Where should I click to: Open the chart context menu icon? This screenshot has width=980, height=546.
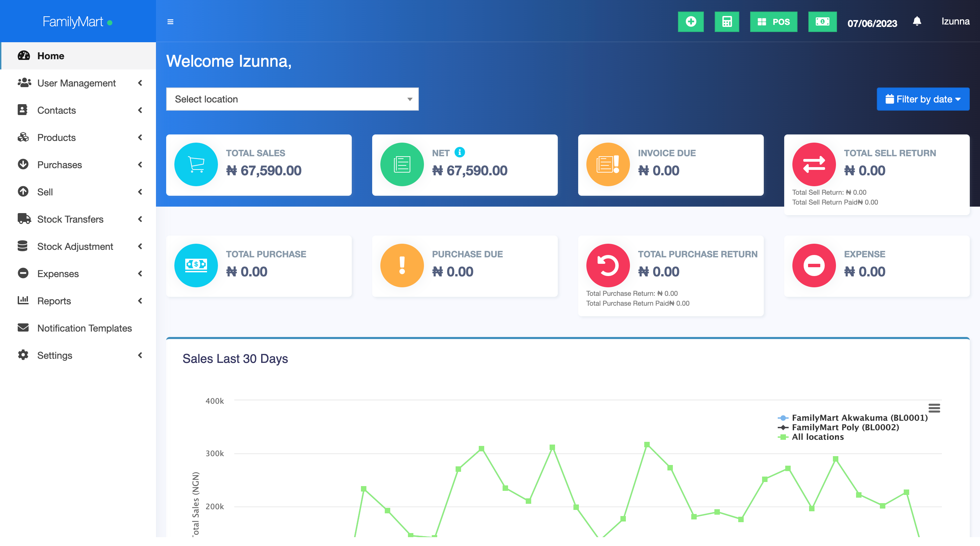[x=934, y=408]
